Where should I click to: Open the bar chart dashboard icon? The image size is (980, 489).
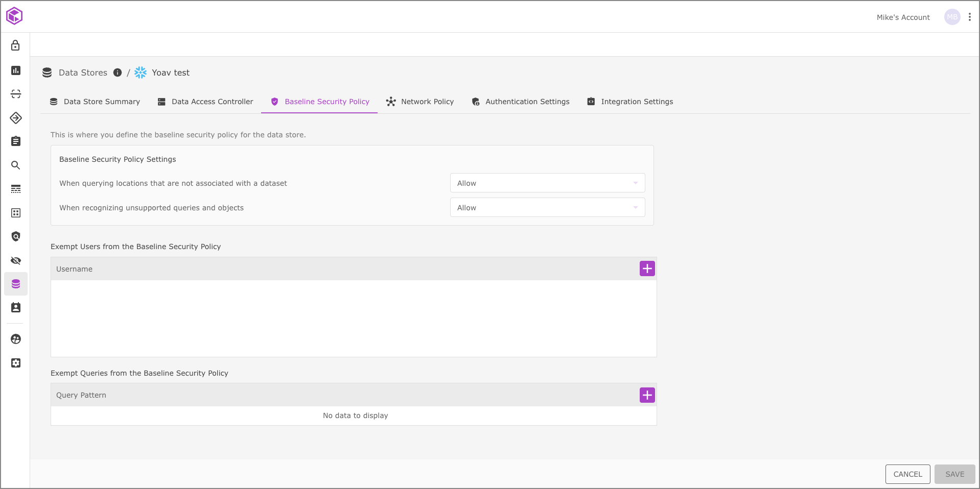click(x=16, y=70)
